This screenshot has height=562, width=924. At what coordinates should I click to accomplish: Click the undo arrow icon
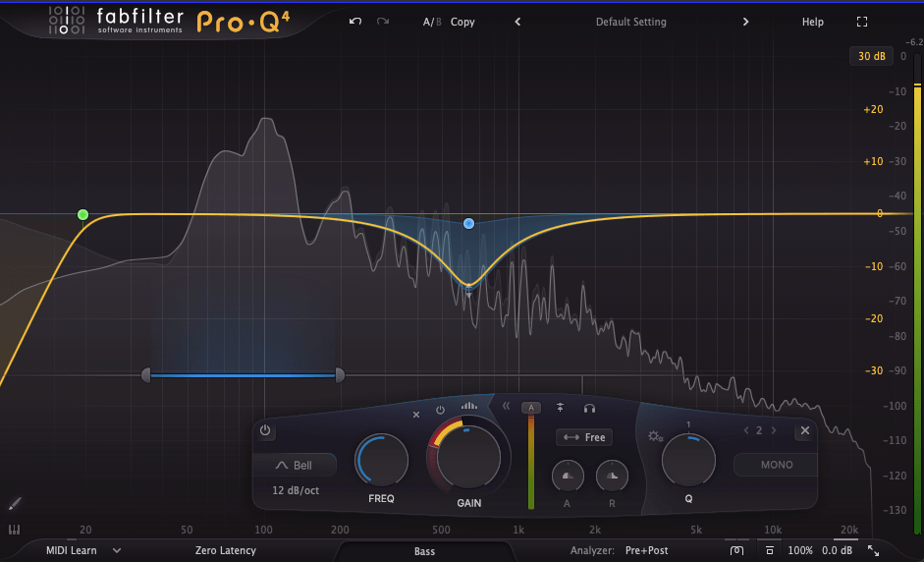pos(355,22)
